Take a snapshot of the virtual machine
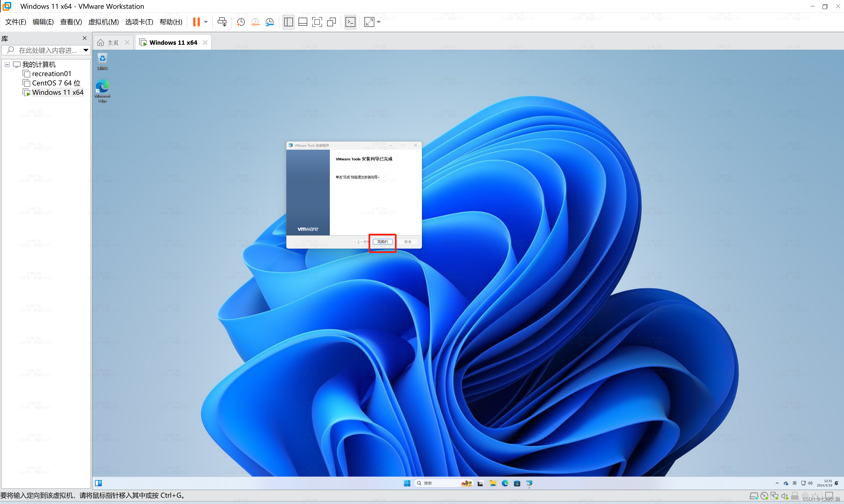844x504 pixels. pyautogui.click(x=240, y=22)
